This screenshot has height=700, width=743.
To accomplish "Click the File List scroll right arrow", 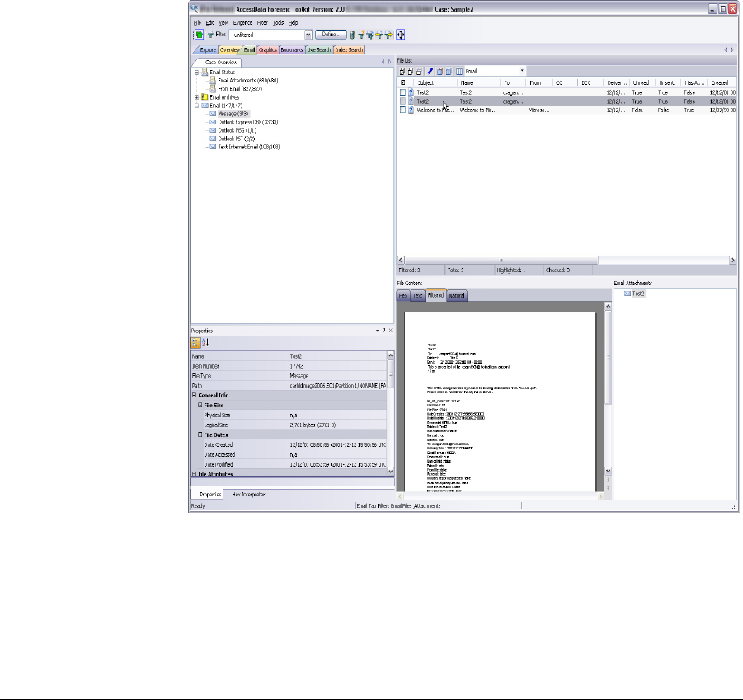I will pos(732,260).
